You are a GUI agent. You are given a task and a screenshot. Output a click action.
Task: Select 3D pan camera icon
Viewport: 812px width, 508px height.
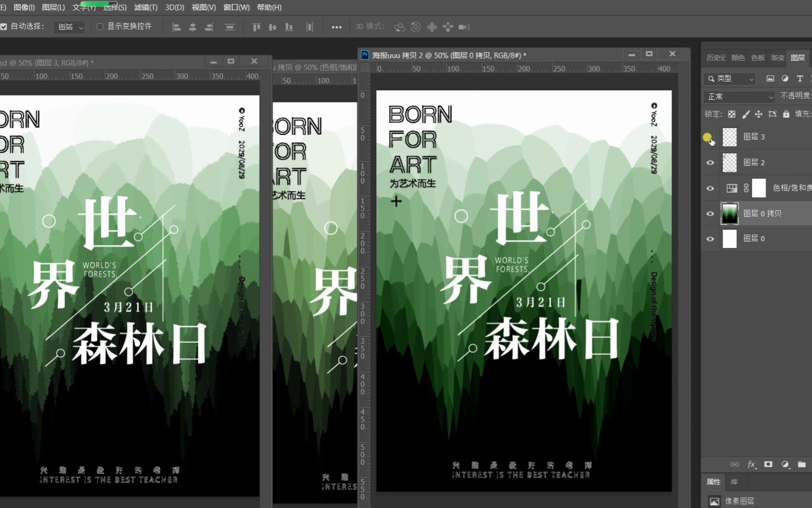(432, 27)
